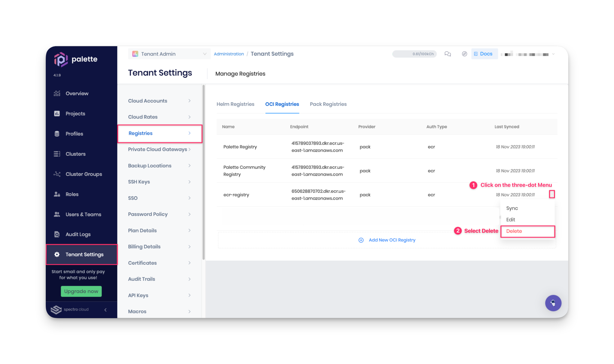Click the Tenant Settings breadcrumb text
The image size is (614, 364).
point(272,54)
